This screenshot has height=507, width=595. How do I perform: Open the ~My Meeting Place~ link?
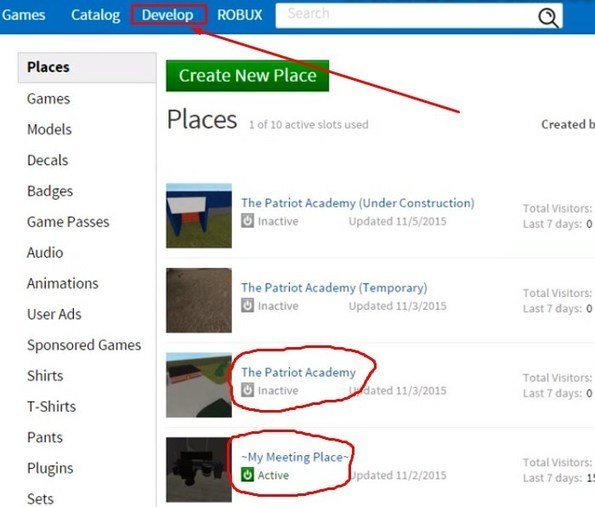tap(295, 457)
